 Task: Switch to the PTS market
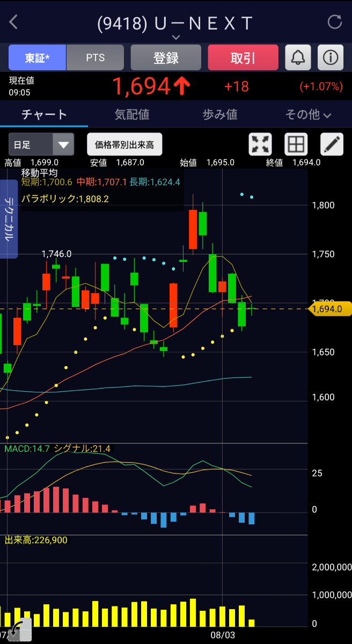96,57
